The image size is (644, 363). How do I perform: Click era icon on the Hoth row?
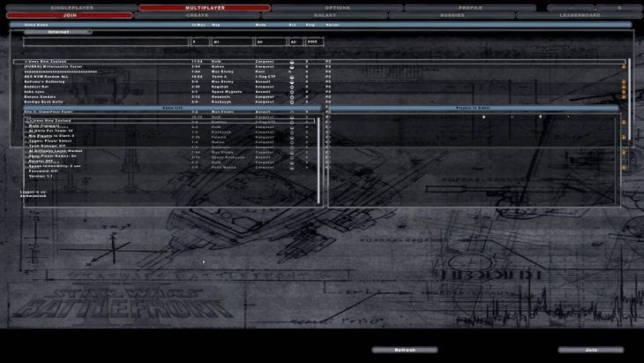click(292, 62)
